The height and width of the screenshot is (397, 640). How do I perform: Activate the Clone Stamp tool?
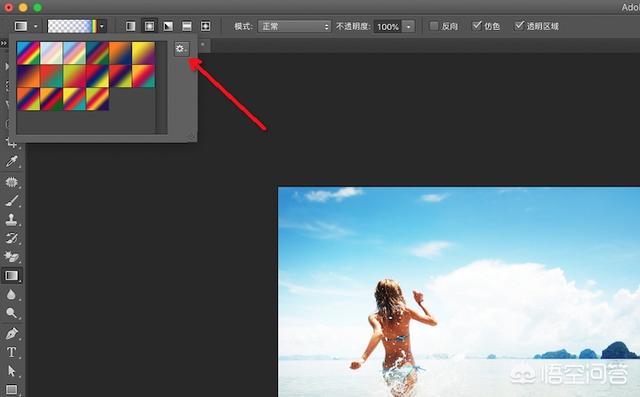11,220
